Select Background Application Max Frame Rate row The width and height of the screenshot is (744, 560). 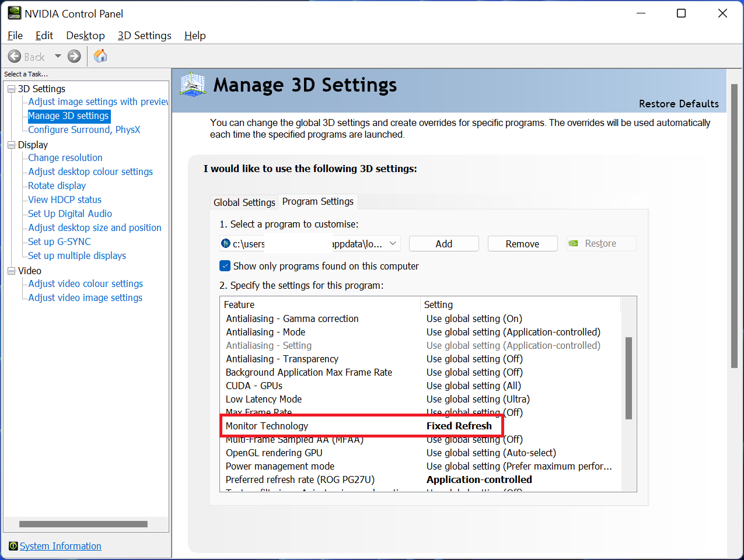(x=420, y=372)
